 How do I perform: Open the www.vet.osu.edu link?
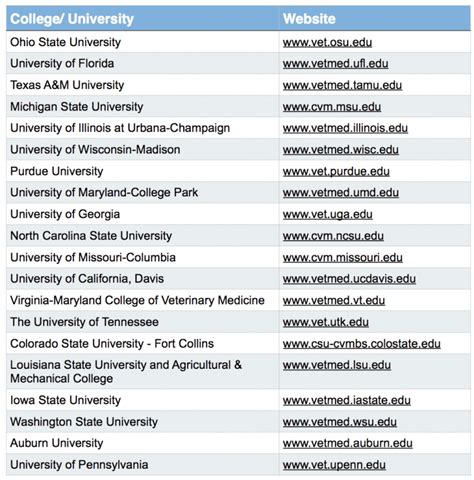pyautogui.click(x=327, y=42)
